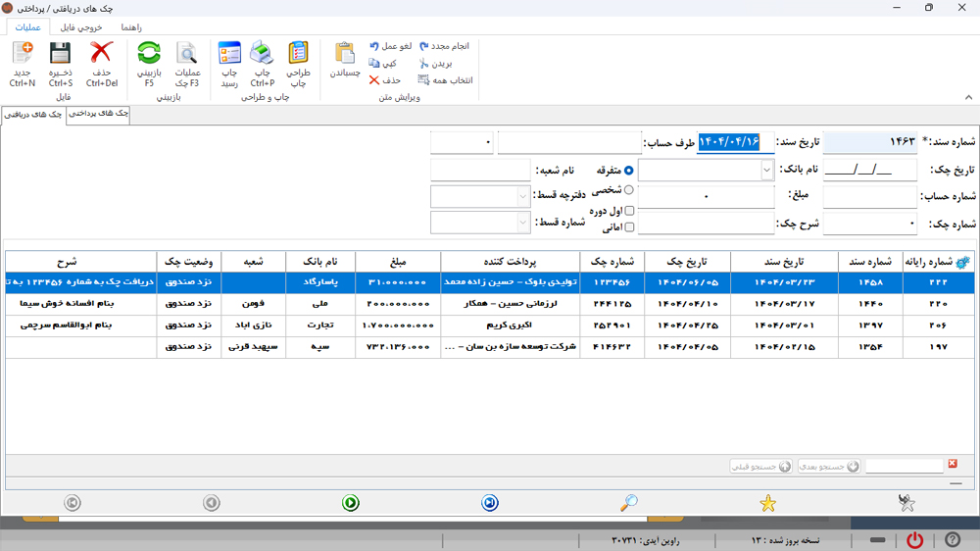Select the متفرقه radio button

point(629,171)
